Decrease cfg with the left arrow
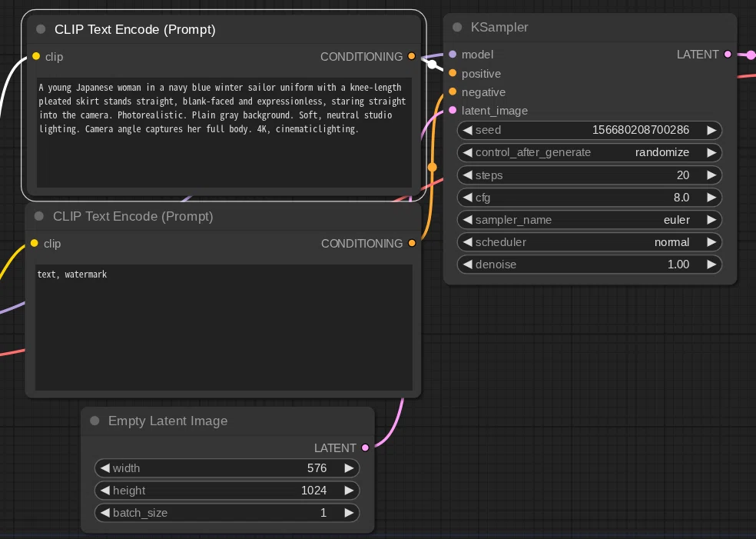Screen dimensions: 756x539 (467, 198)
